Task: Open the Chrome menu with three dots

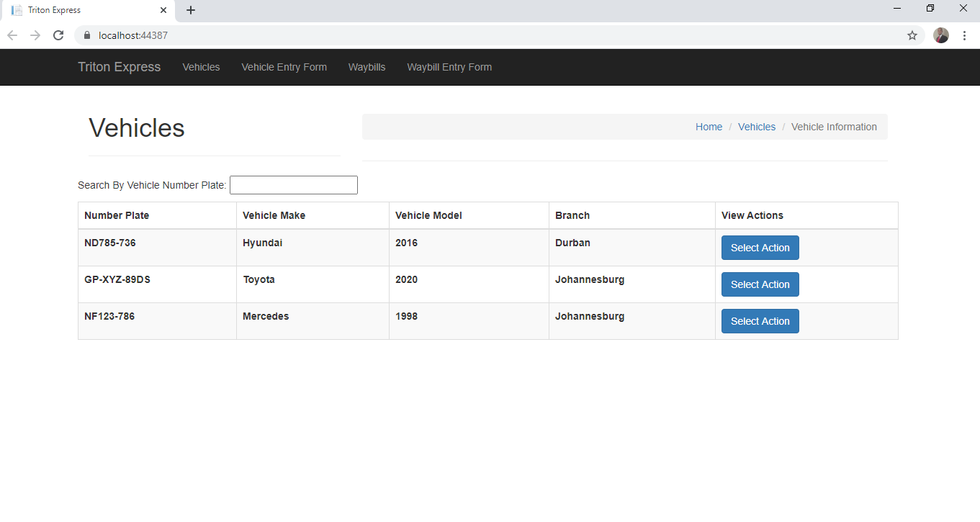Action: pyautogui.click(x=965, y=35)
